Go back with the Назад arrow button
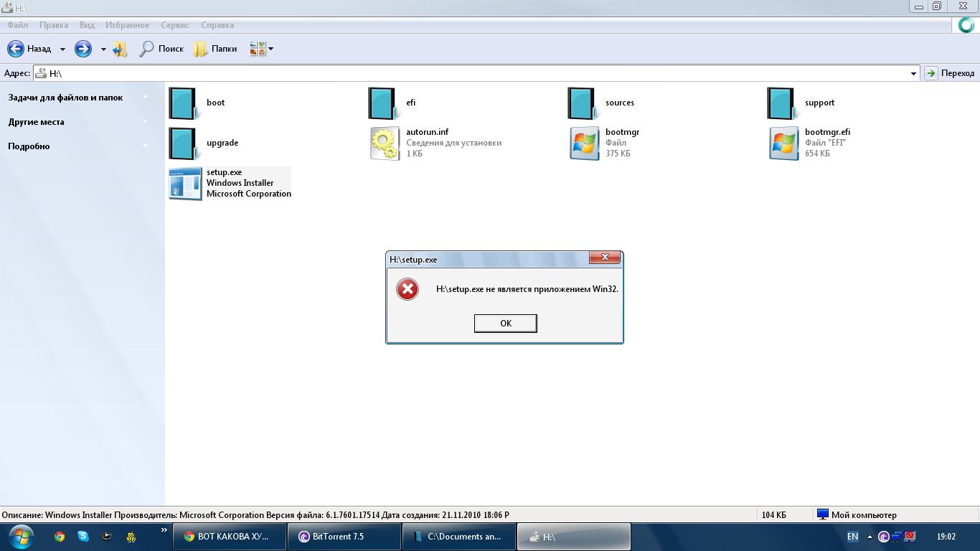Viewport: 980px width, 551px height. pyautogui.click(x=29, y=49)
